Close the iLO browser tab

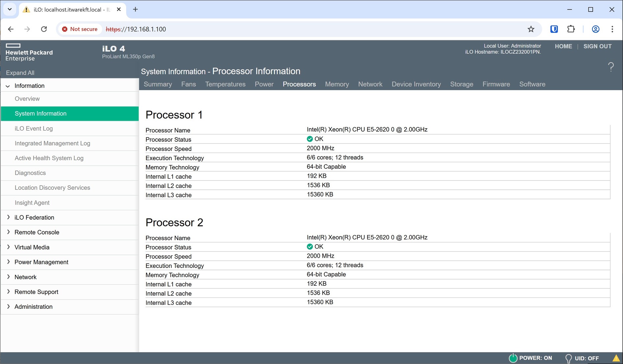[119, 9]
